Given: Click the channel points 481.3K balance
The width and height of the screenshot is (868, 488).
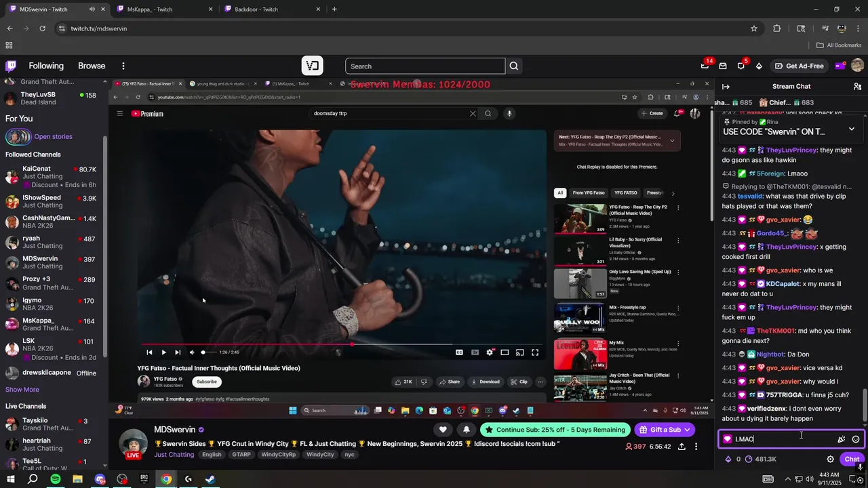Looking at the screenshot, I should (760, 459).
